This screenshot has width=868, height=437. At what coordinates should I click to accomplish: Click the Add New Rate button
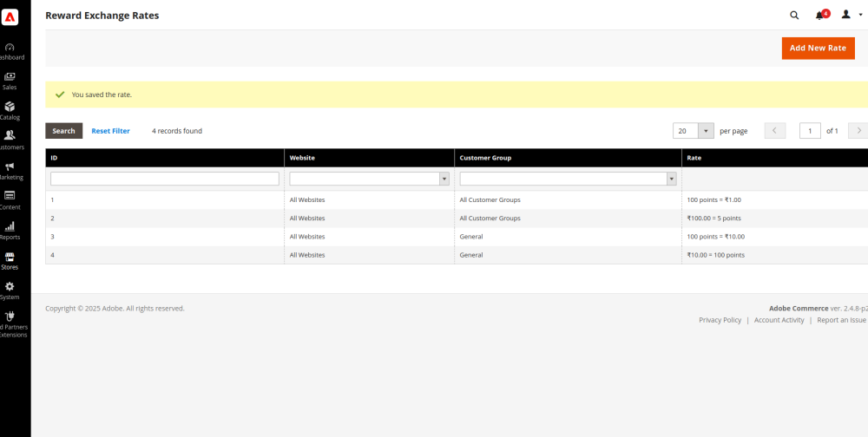pos(818,49)
